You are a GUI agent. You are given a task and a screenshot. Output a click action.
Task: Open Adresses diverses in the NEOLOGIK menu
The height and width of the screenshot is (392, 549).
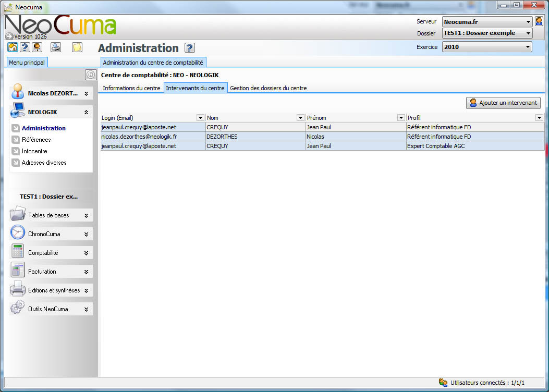click(x=44, y=163)
